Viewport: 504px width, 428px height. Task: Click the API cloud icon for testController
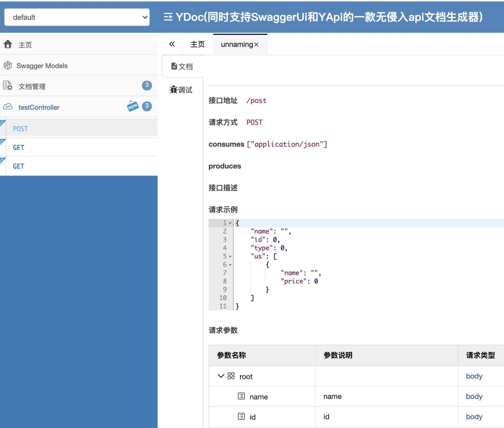tap(8, 107)
